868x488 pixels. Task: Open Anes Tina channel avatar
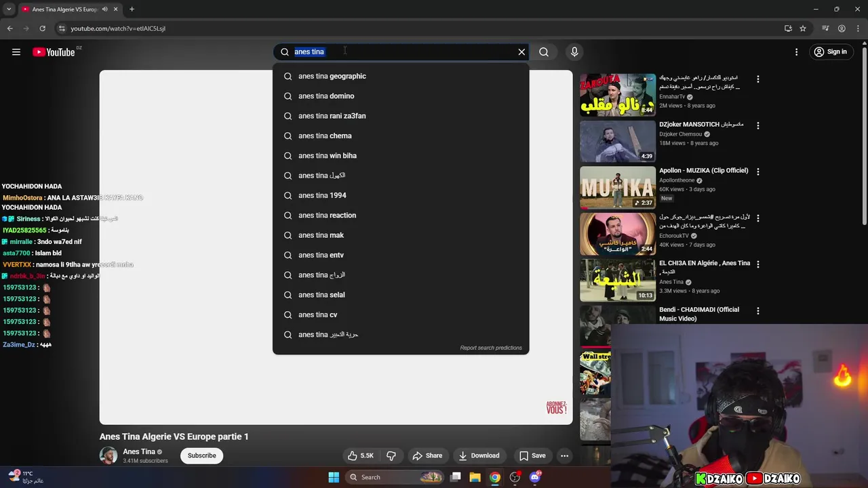(x=108, y=455)
